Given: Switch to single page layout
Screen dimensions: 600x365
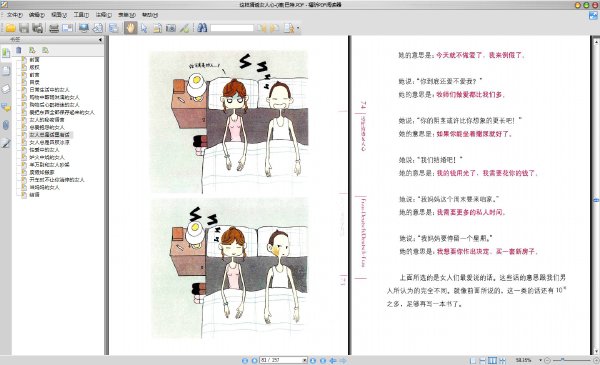Looking at the screenshot, I should point(473,360).
